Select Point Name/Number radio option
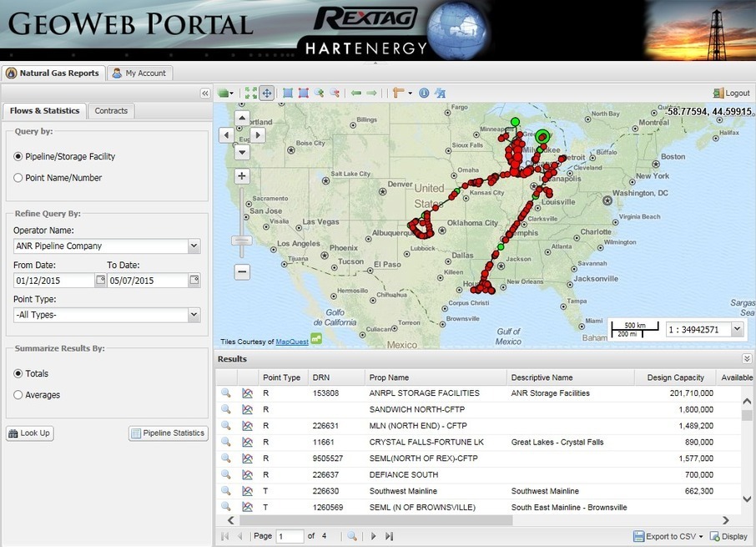The width and height of the screenshot is (756, 547). point(18,178)
